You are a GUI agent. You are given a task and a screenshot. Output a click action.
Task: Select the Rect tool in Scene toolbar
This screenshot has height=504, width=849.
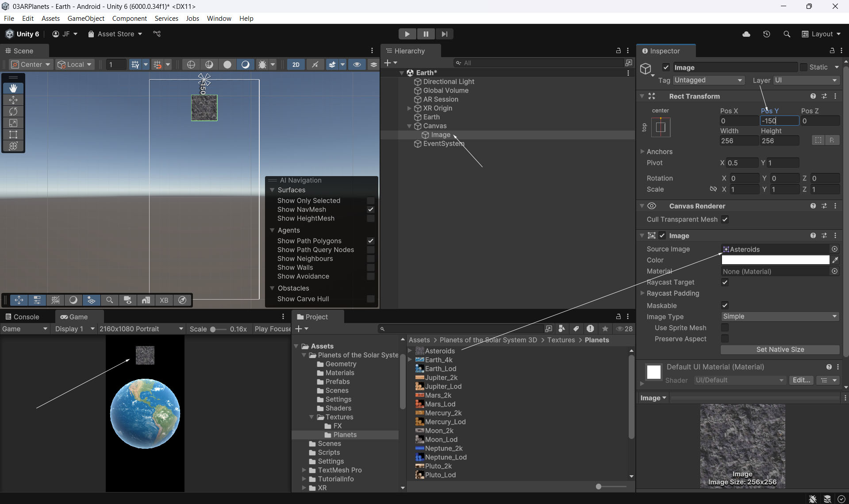(13, 135)
